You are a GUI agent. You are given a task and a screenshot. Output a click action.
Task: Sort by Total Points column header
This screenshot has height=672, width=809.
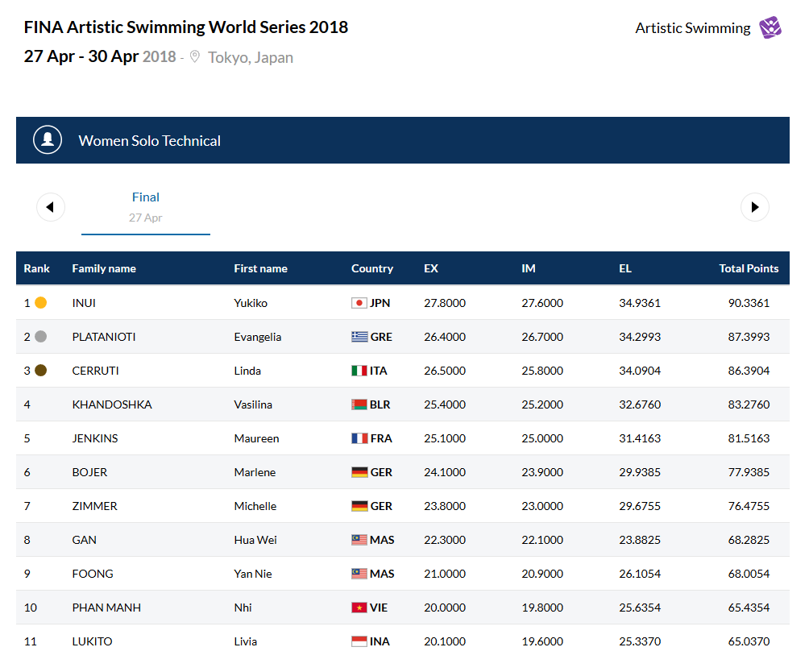(749, 268)
